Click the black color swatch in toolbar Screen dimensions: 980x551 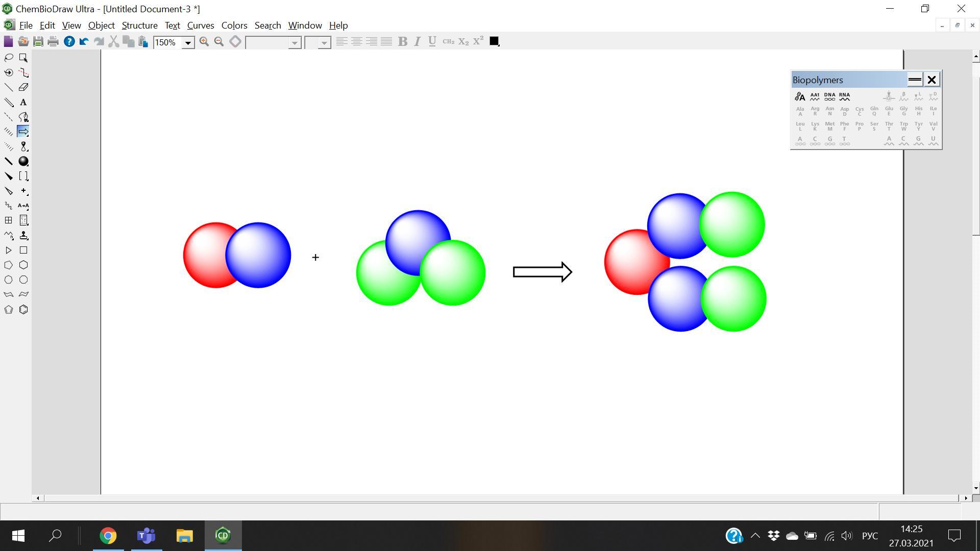[494, 41]
